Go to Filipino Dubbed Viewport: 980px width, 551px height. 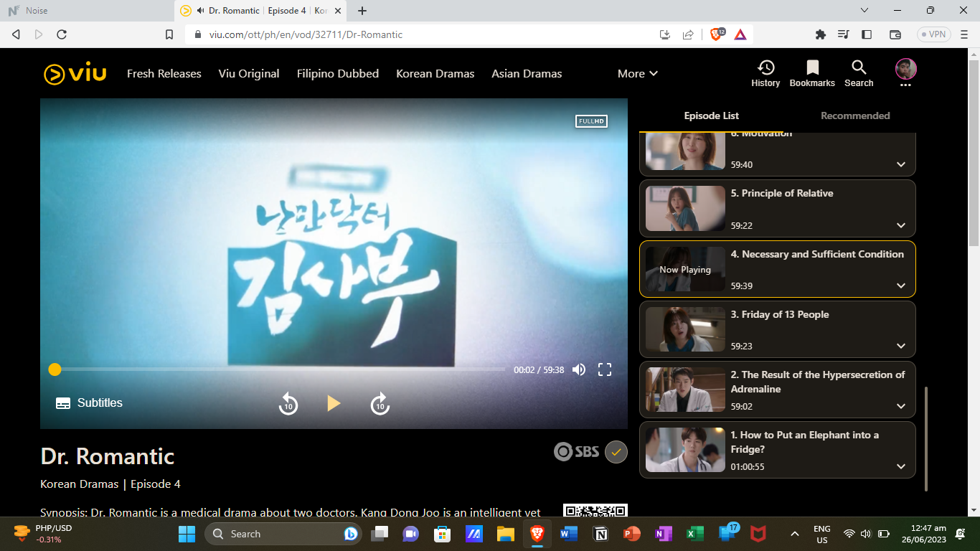coord(338,74)
